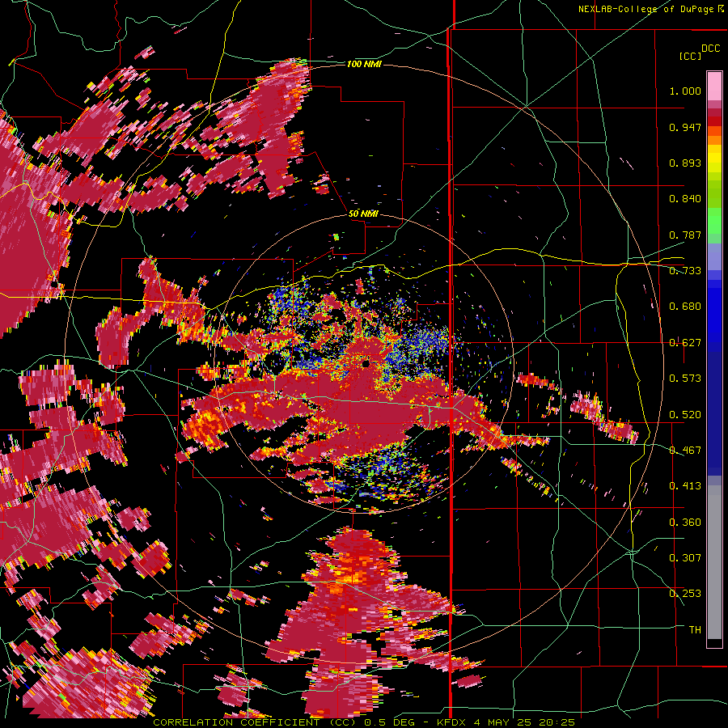This screenshot has height=728, width=728.
Task: Pick the bright green segment of the color bar
Action: [714, 221]
